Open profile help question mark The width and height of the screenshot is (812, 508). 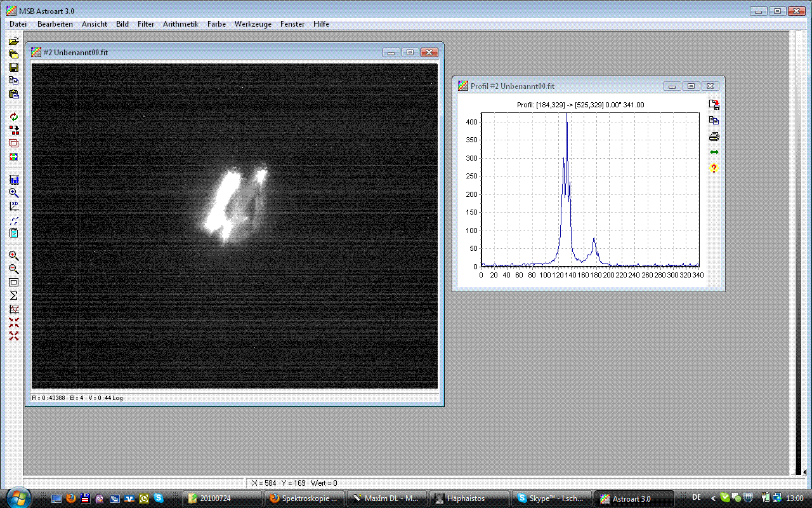(x=714, y=168)
